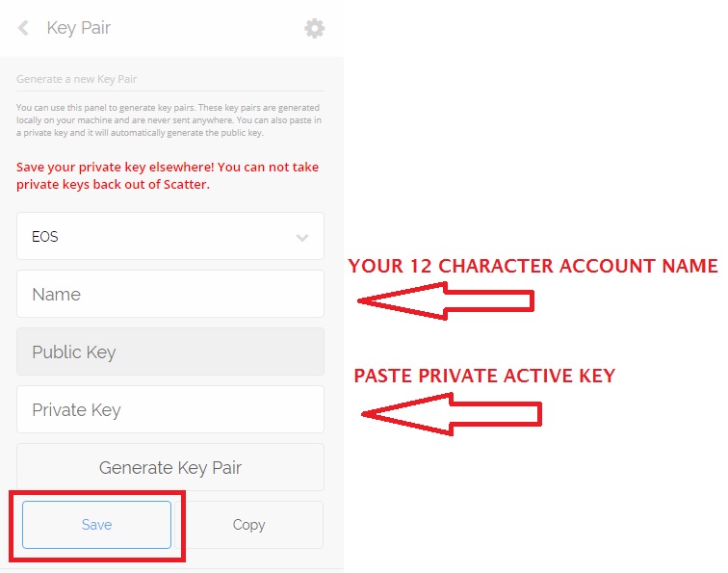Click 'PASTE PRIVATE ACTIVE KEY' annotation
This screenshot has height=573, width=728.
pos(484,376)
